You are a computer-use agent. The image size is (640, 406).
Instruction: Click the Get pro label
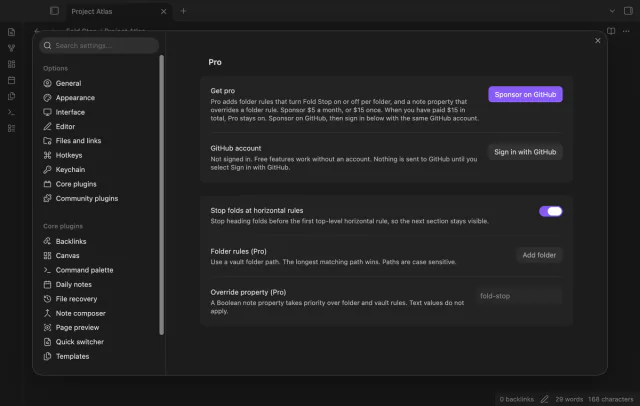[222, 91]
